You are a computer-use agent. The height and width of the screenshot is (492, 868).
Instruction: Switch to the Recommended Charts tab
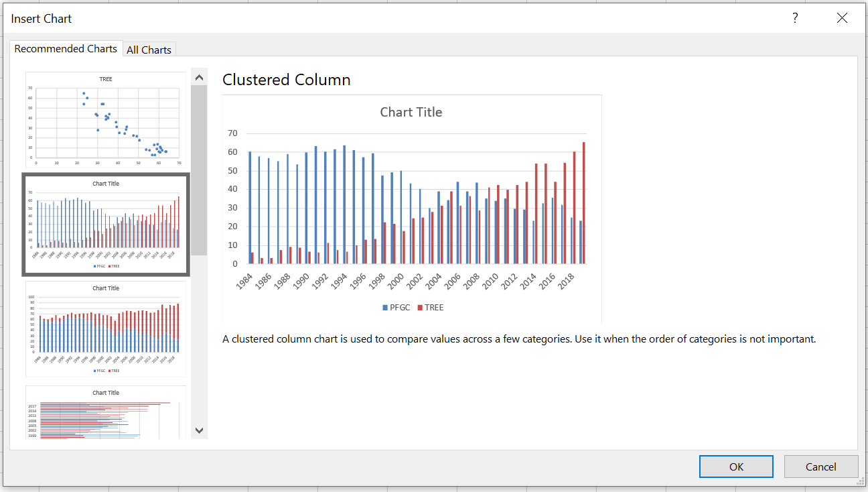point(66,49)
